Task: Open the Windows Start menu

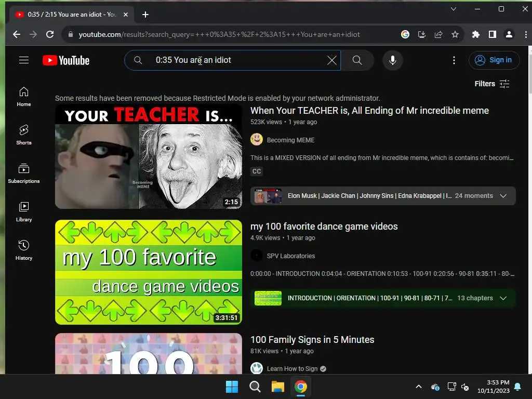Action: 232,387
